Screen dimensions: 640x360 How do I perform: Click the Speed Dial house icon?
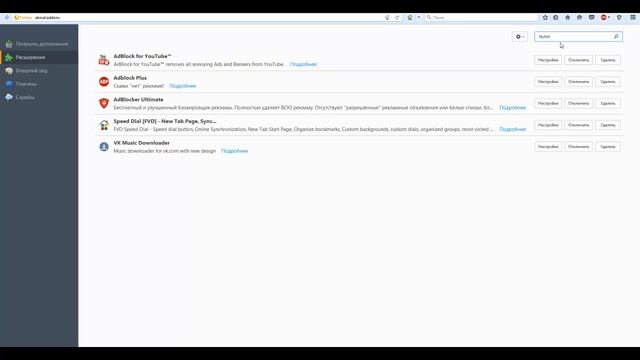104,125
